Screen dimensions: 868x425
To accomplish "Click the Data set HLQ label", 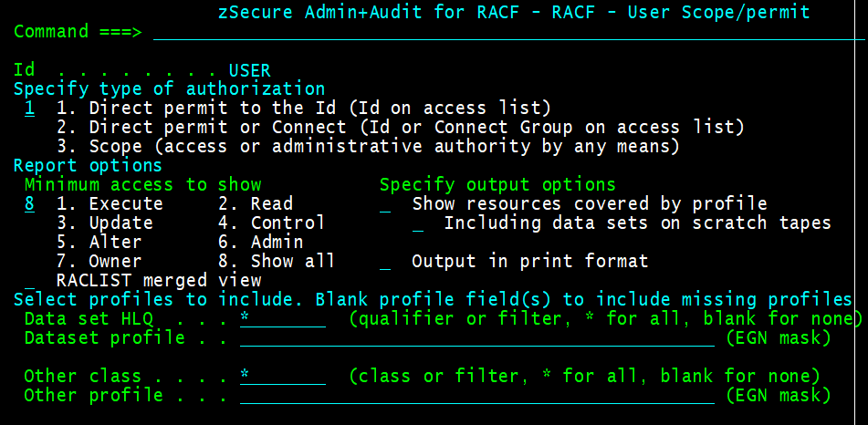I will point(89,319).
